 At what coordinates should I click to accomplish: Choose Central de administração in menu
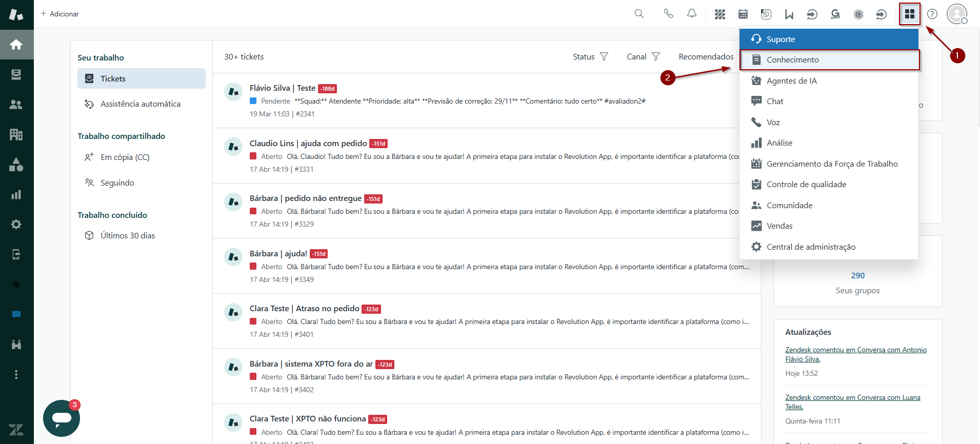click(x=811, y=247)
